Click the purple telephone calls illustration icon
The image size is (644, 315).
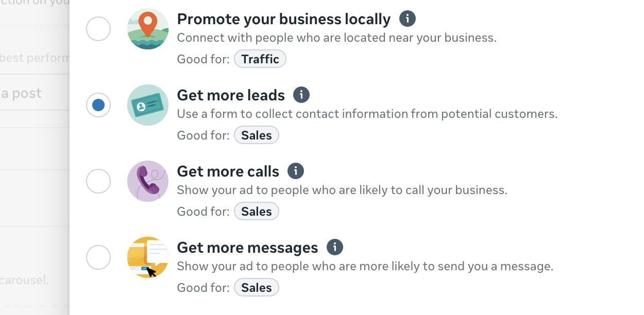148,181
